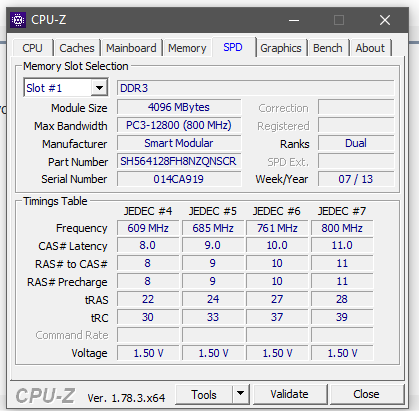Screen dimensions: 419x411
Task: Select CAS# Latency value 8.0
Action: (x=148, y=245)
